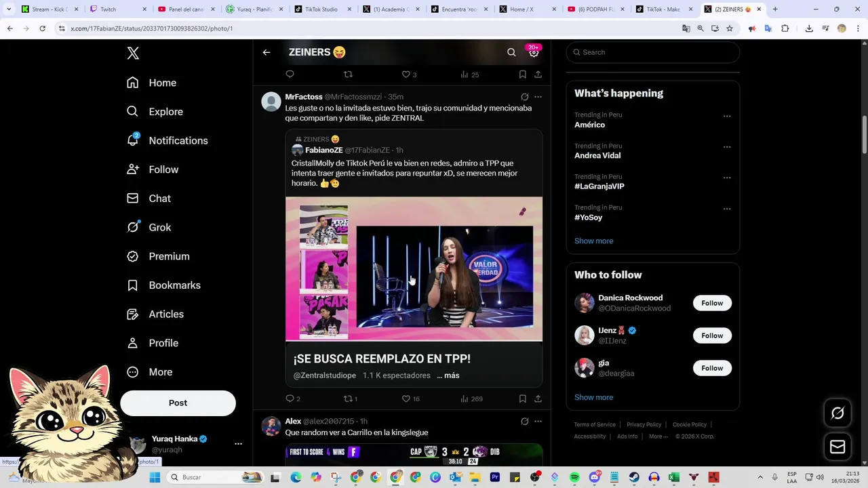Open Home in the sidebar
The image size is (868, 488).
point(151,83)
